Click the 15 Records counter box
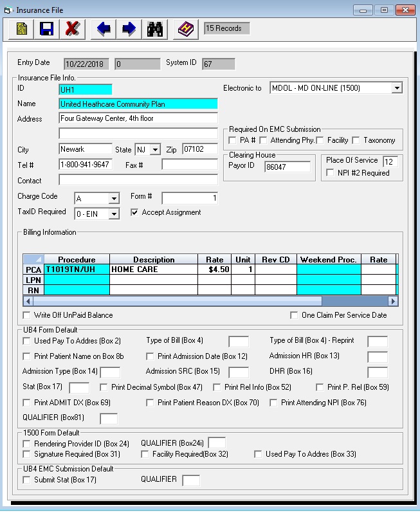This screenshot has height=512, width=420. tap(226, 28)
